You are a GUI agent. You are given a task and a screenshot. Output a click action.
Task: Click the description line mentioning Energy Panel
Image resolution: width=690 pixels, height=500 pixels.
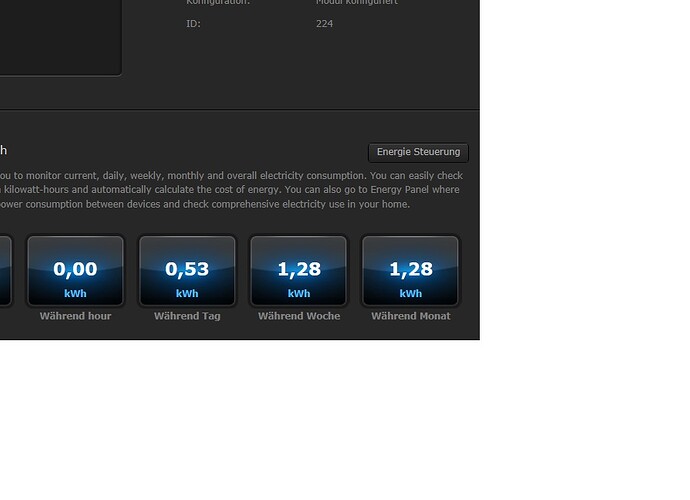coord(230,190)
